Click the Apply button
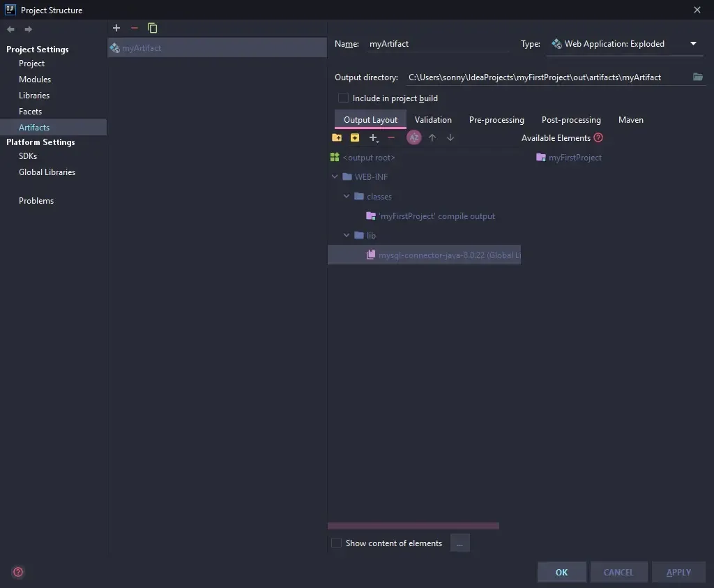 coord(678,572)
